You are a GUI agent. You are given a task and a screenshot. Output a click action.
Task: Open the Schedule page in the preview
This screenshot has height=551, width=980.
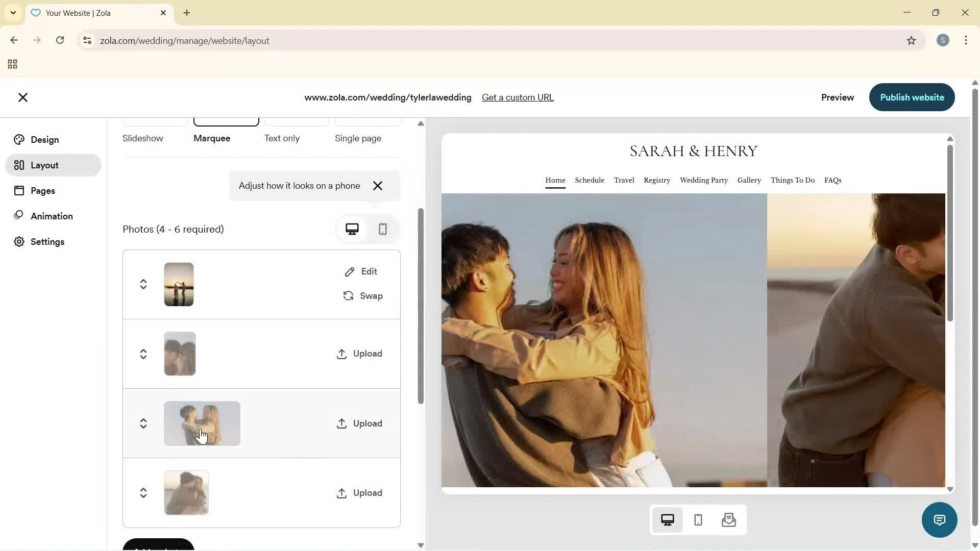590,180
